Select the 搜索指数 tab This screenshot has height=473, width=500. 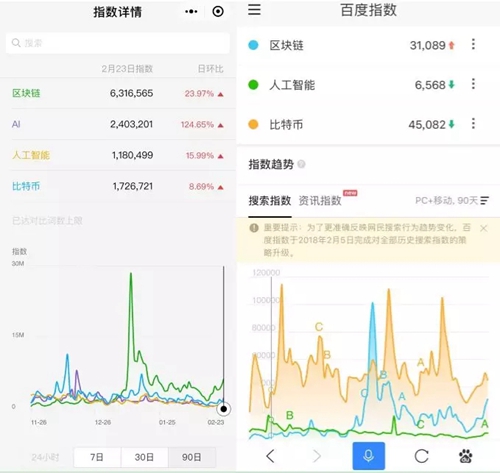[270, 200]
